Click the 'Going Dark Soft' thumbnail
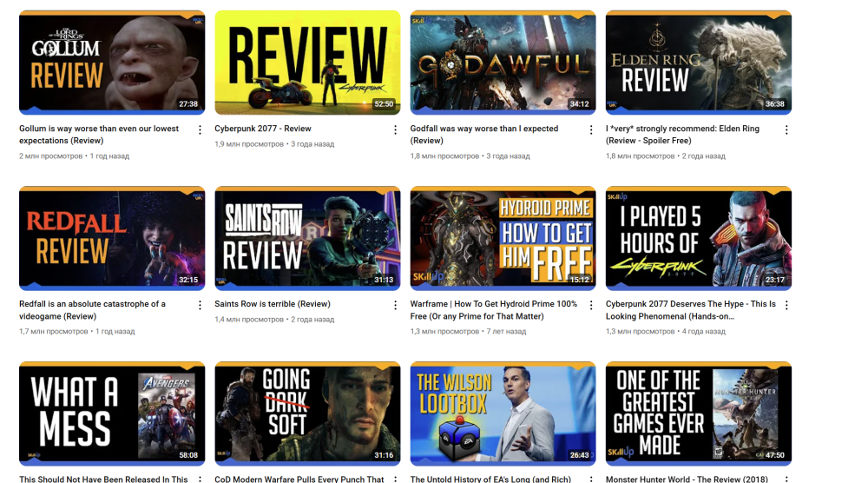Image resolution: width=868 pixels, height=483 pixels. pos(307,414)
